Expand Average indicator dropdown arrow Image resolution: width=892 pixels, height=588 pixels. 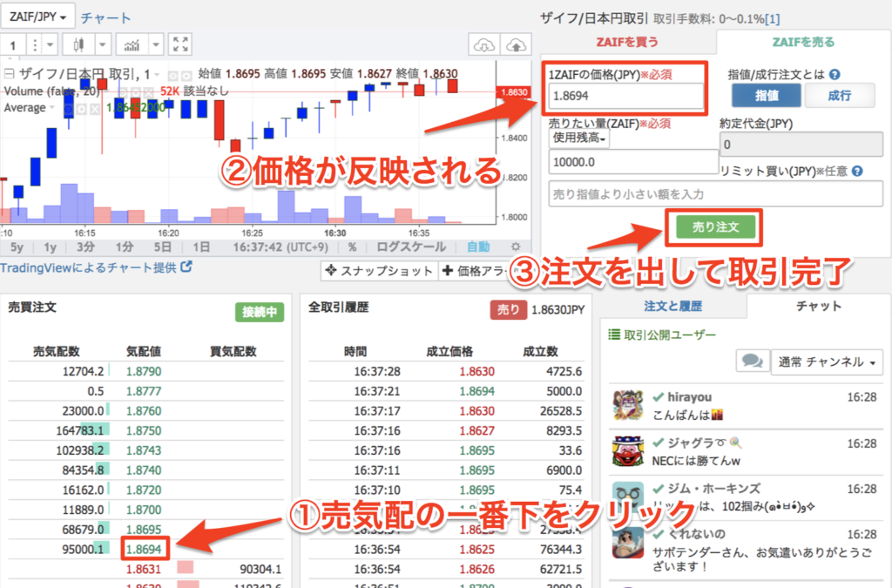coord(52,107)
